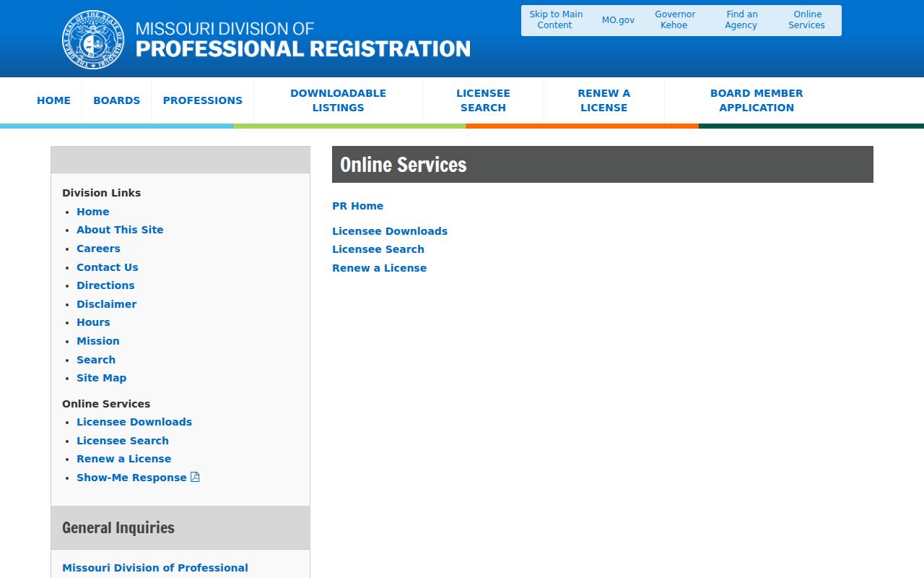Click the Missouri Division of Professional link
924x578 pixels.
click(x=155, y=568)
